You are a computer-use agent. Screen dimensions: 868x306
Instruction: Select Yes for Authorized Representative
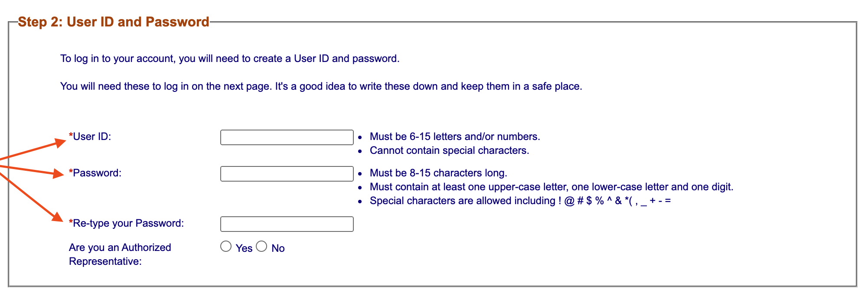(x=226, y=247)
